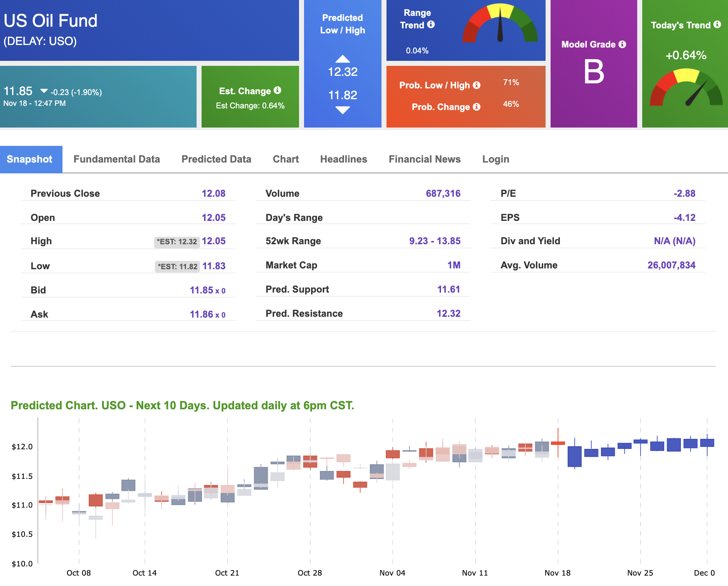
Task: Click the info icon beside Prob. Change
Action: click(x=477, y=107)
